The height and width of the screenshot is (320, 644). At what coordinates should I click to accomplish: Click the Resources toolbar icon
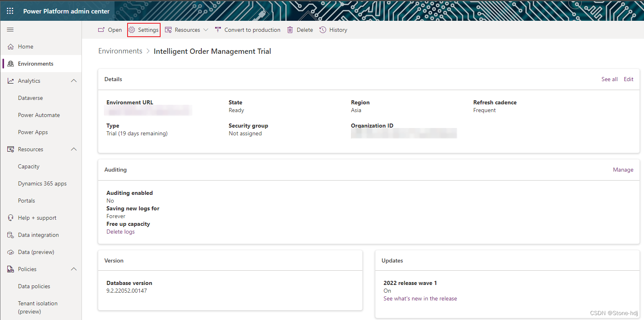[168, 30]
